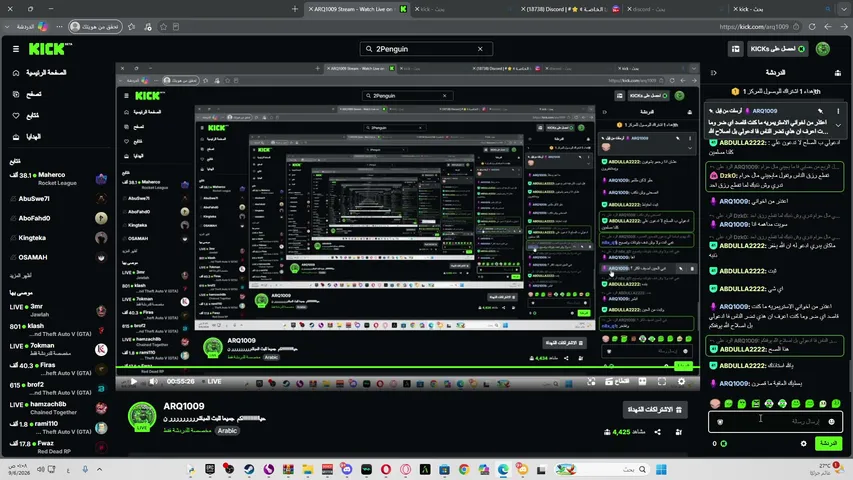Toggle fullscreen on the stream player
853x480 pixels.
(662, 381)
